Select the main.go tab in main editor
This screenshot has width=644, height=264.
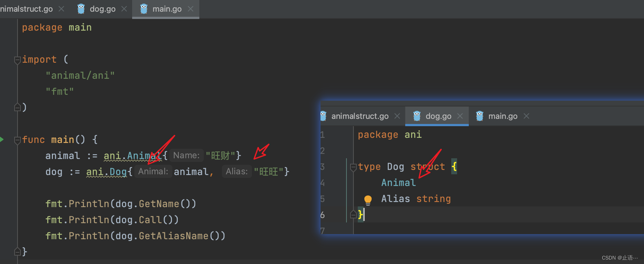pos(167,9)
